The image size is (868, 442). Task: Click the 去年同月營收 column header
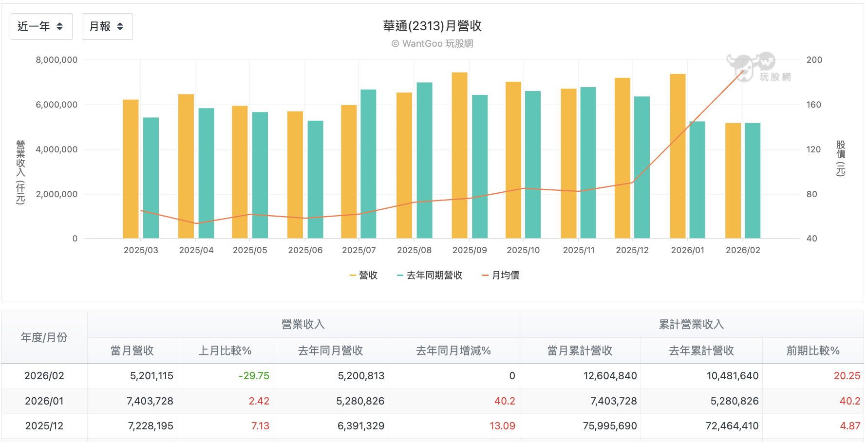click(330, 350)
